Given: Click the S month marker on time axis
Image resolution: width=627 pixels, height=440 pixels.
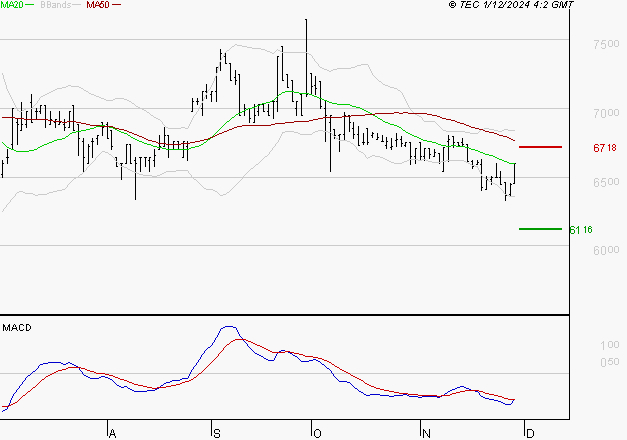Looking at the screenshot, I should [217, 434].
